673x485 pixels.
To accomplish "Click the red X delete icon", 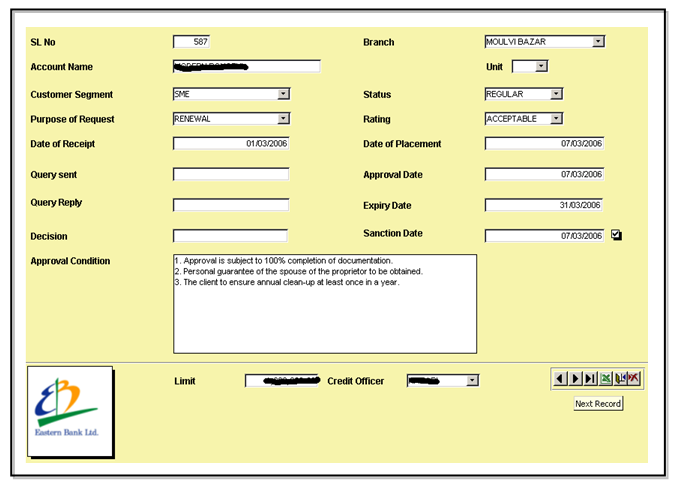I will (634, 378).
